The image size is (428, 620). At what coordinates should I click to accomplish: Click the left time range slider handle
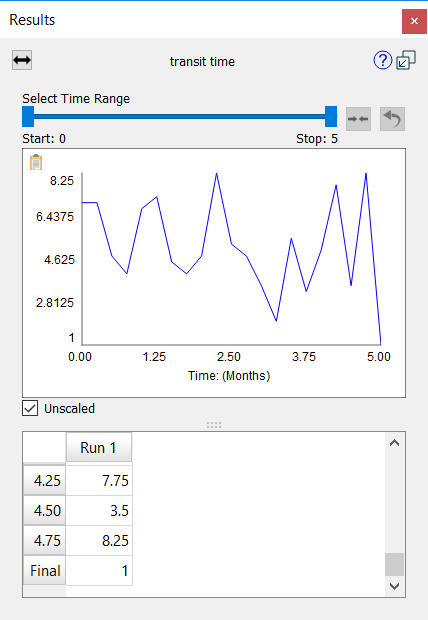pos(28,116)
